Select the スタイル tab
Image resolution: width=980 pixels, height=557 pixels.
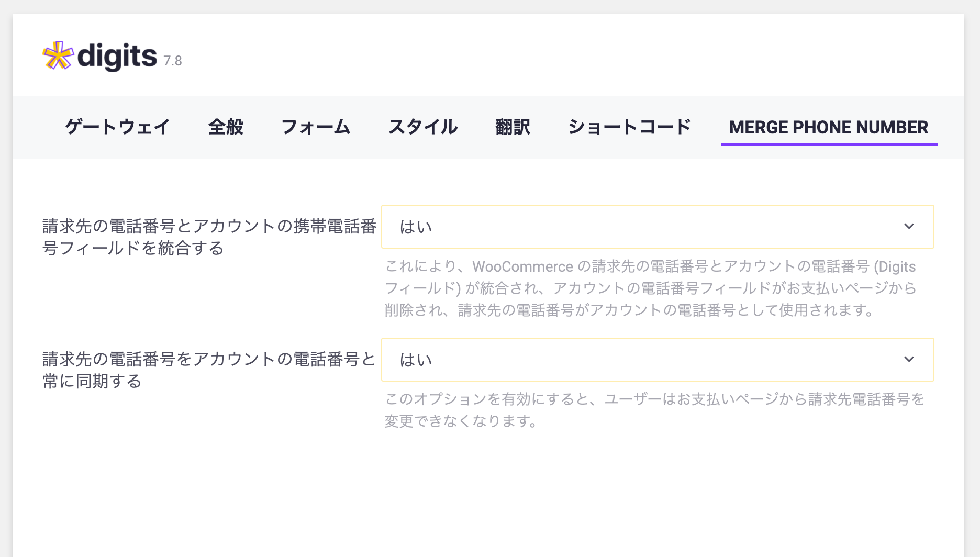click(x=423, y=127)
